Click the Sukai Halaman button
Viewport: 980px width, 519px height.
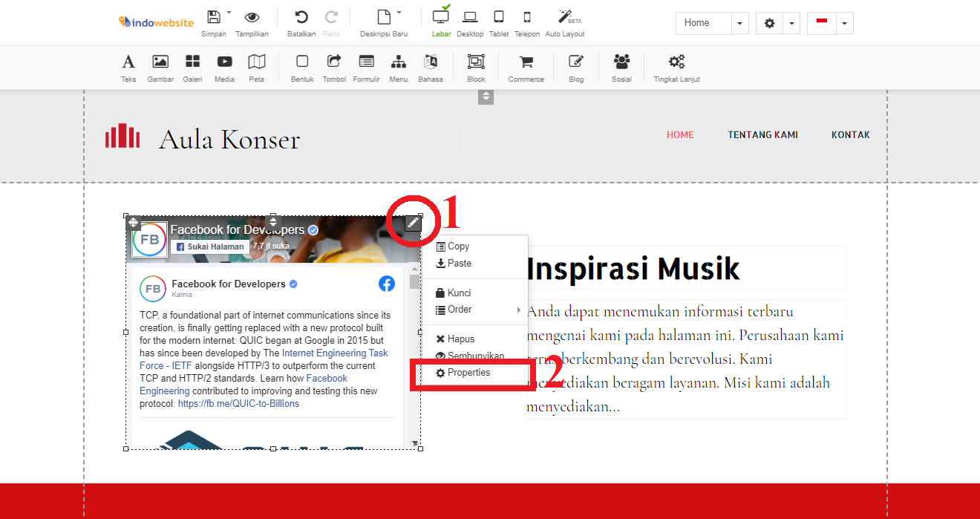tap(210, 247)
